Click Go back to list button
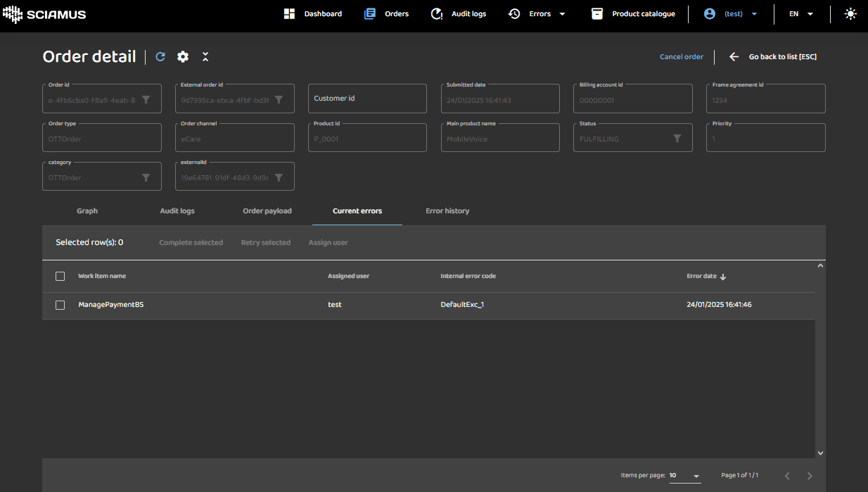Image resolution: width=868 pixels, height=492 pixels. tap(773, 57)
